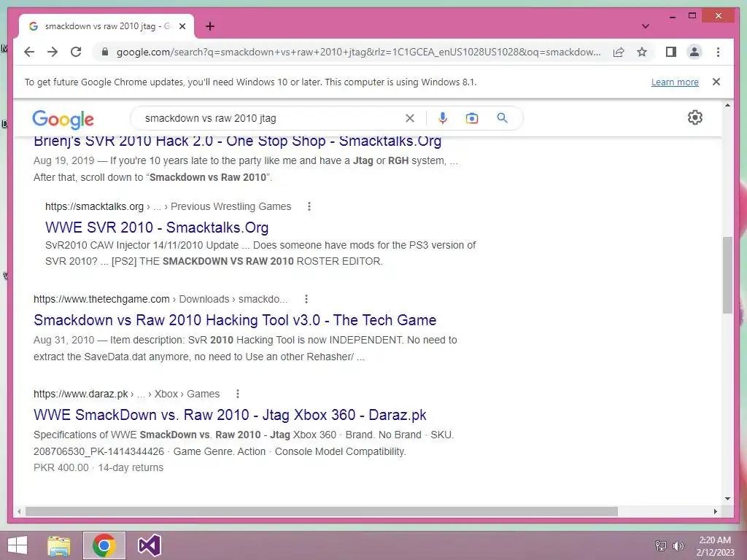Click the scroll right arrow
Image resolution: width=747 pixels, height=560 pixels.
coord(715,511)
